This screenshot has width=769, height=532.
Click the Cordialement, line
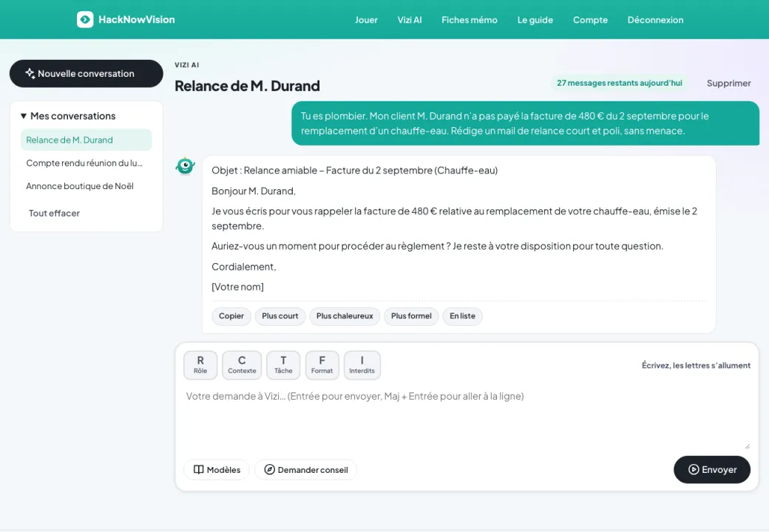(244, 267)
